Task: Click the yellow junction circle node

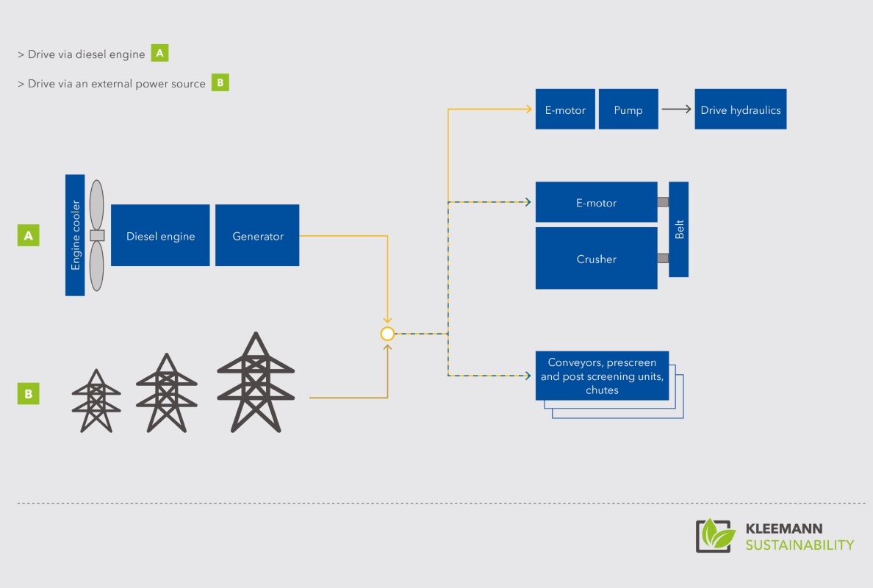Action: click(387, 334)
